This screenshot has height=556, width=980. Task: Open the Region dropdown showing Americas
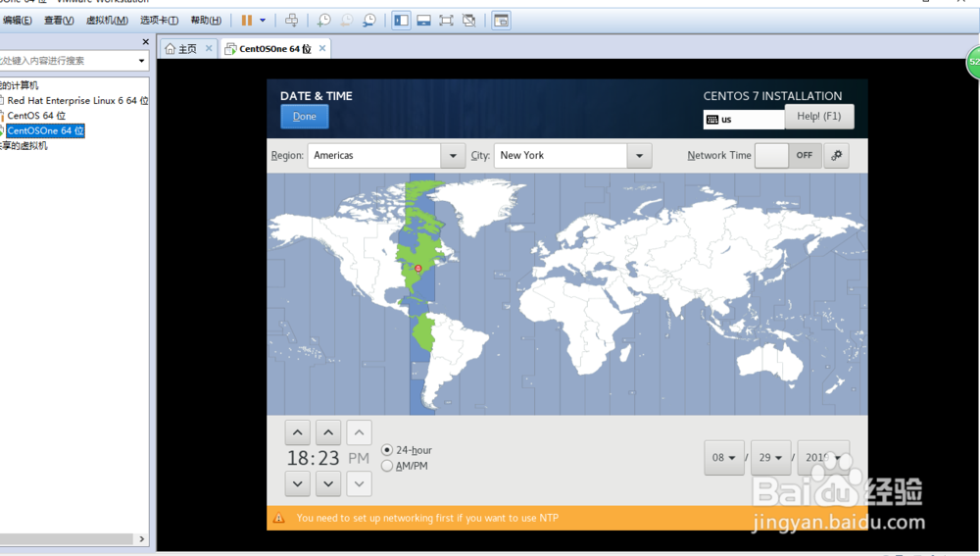pyautogui.click(x=453, y=156)
